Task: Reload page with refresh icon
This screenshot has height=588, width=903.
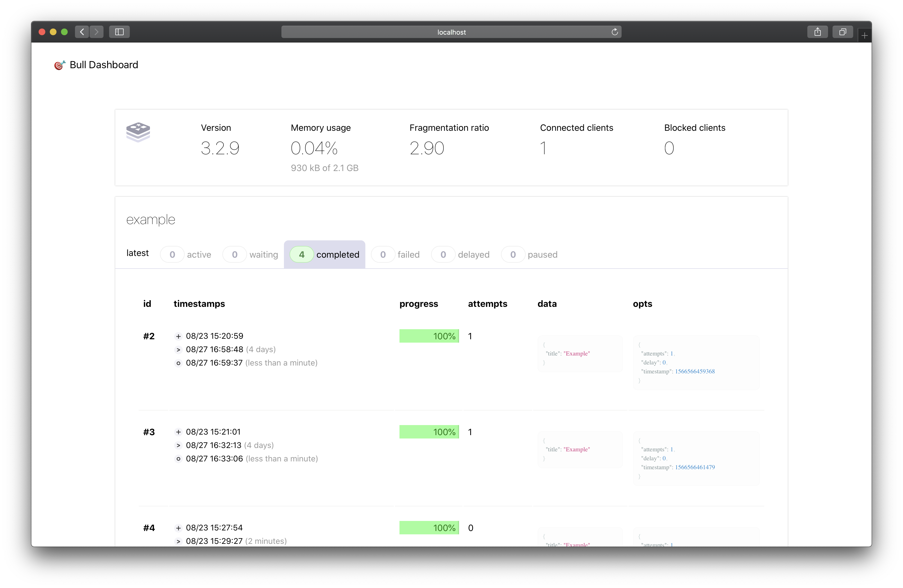Action: click(x=615, y=32)
